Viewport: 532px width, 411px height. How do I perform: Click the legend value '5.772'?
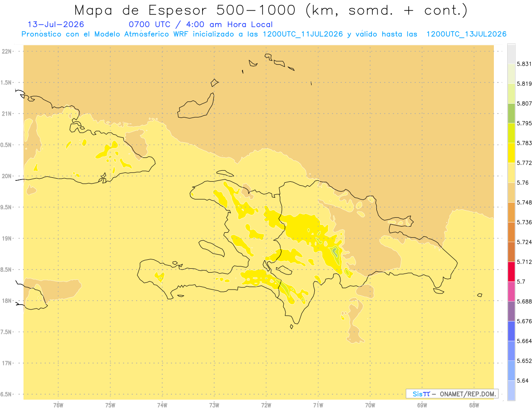[x=524, y=163]
